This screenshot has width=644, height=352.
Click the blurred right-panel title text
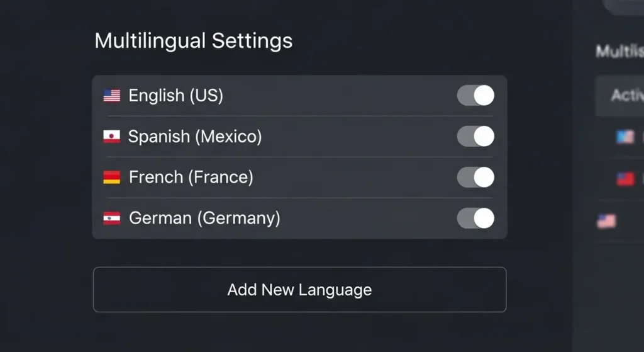click(x=619, y=51)
